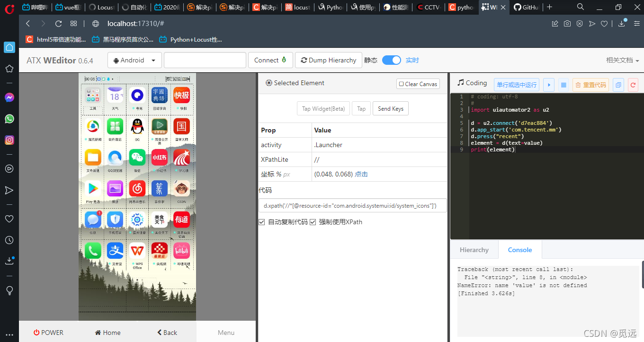Image resolution: width=644 pixels, height=342 pixels.
Task: Click the Tap Widget(Beta) button
Action: 323,109
